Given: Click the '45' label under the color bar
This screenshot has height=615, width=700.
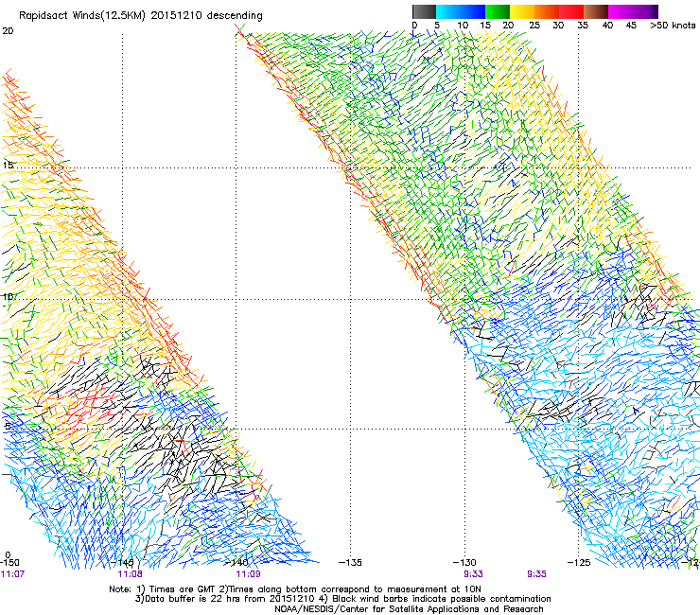Looking at the screenshot, I should tap(631, 26).
